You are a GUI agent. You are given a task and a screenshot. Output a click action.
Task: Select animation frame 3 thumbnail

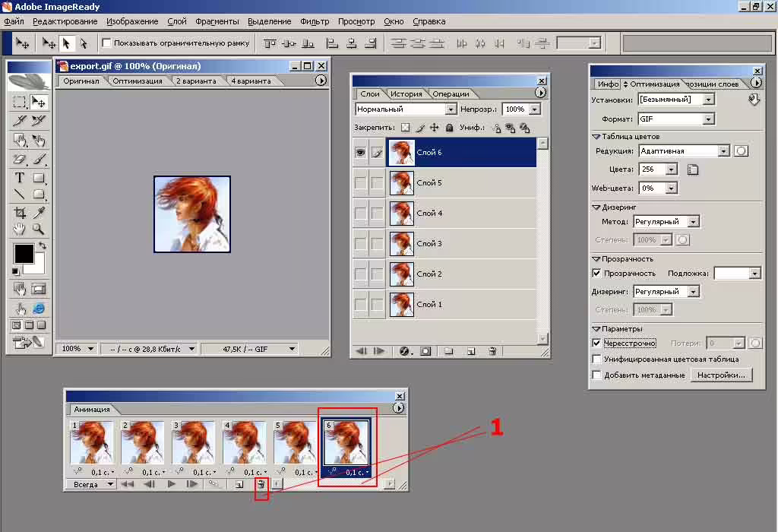[194, 442]
